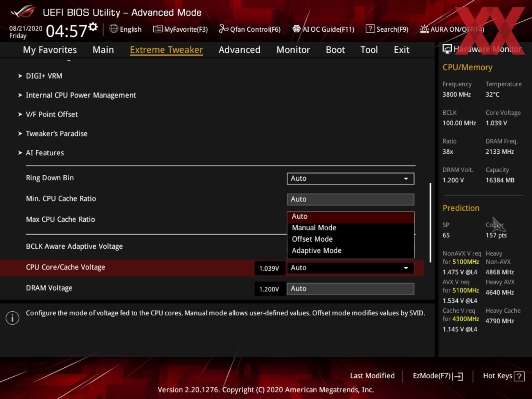Viewport: 532px width, 399px height.
Task: Click Min. CPU Cache Ratio field
Action: [350, 199]
